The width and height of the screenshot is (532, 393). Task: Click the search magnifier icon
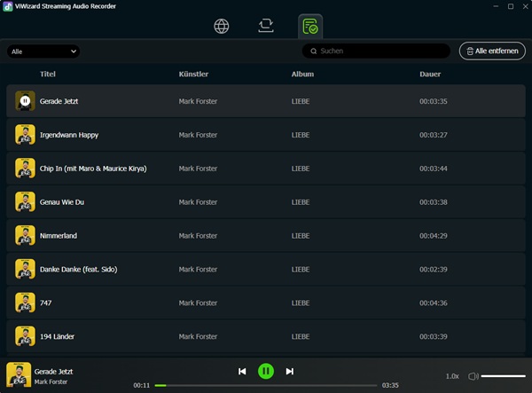tap(314, 51)
